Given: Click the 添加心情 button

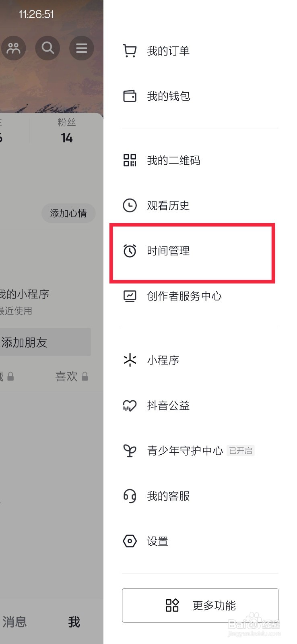Looking at the screenshot, I should (68, 213).
